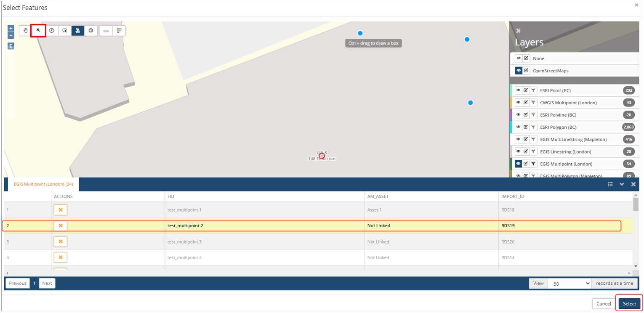This screenshot has height=313, width=644.
Task: Filter the EGIS Multipoint (London) layer
Action: click(x=533, y=164)
